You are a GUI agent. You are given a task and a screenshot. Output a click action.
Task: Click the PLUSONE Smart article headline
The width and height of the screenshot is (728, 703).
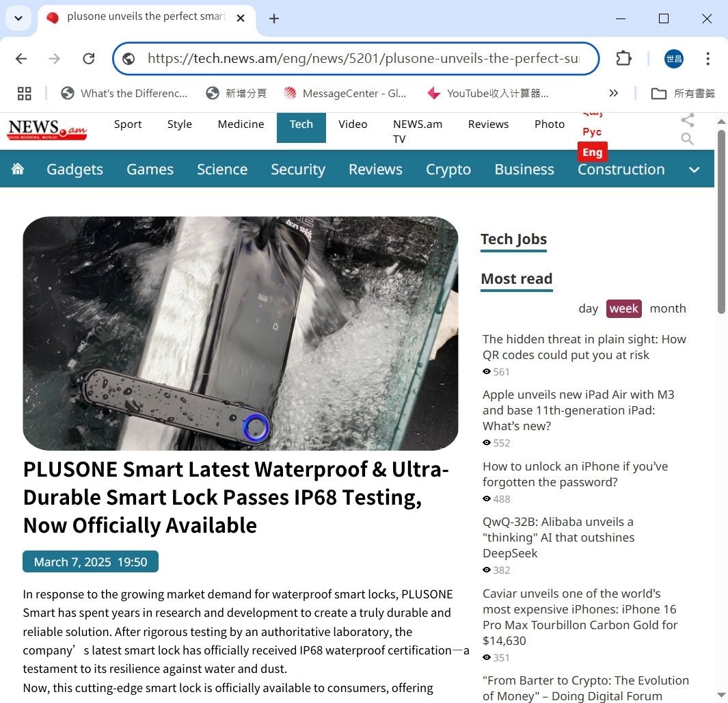(x=236, y=497)
